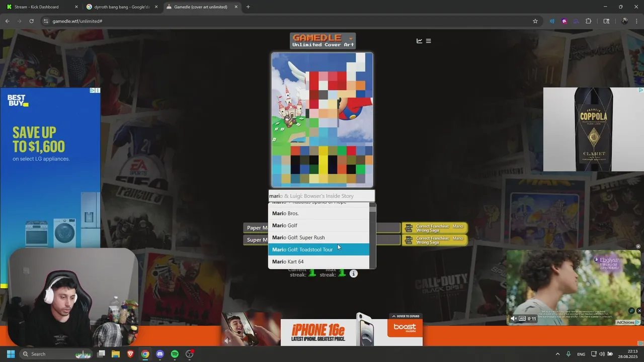Open Gamedle statistics chart icon

419,41
